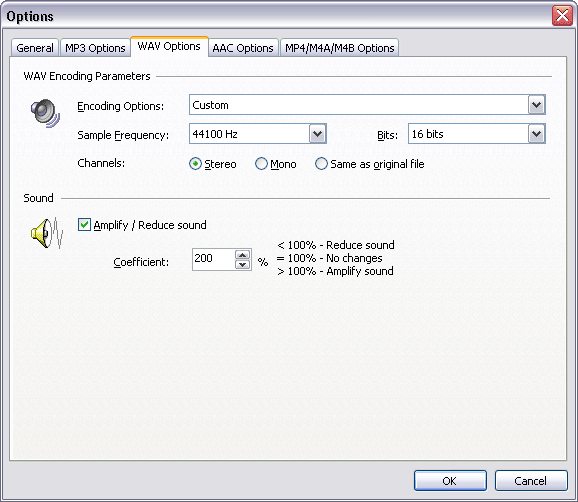Click the Sample Frequency label
This screenshot has width=578, height=502.
click(x=123, y=135)
